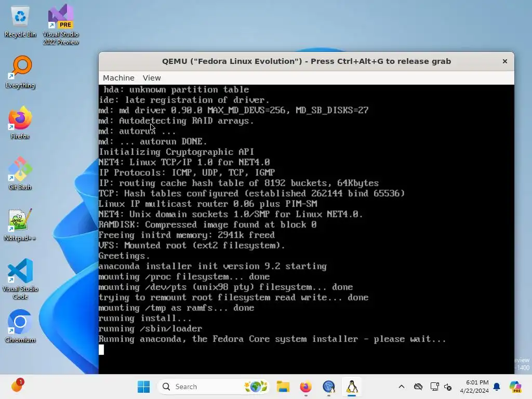Click 'anaconda installer init version 9.2 starting'

(x=212, y=266)
